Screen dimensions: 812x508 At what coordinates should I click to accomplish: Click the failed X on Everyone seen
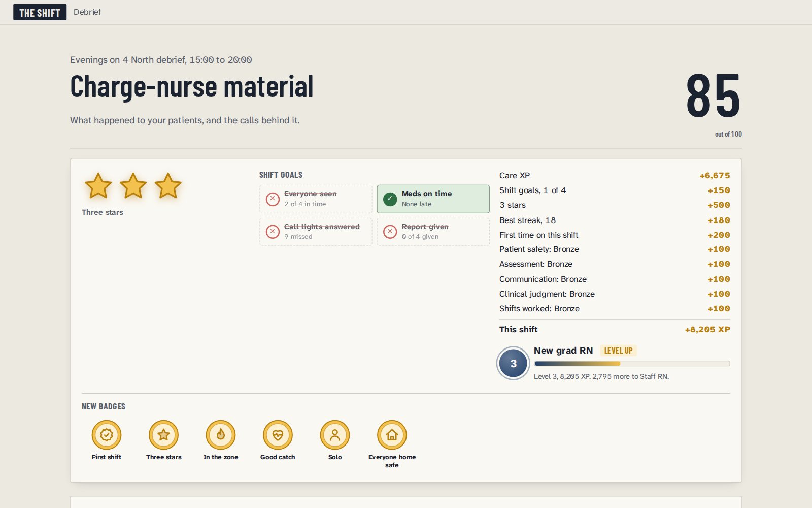(x=273, y=199)
